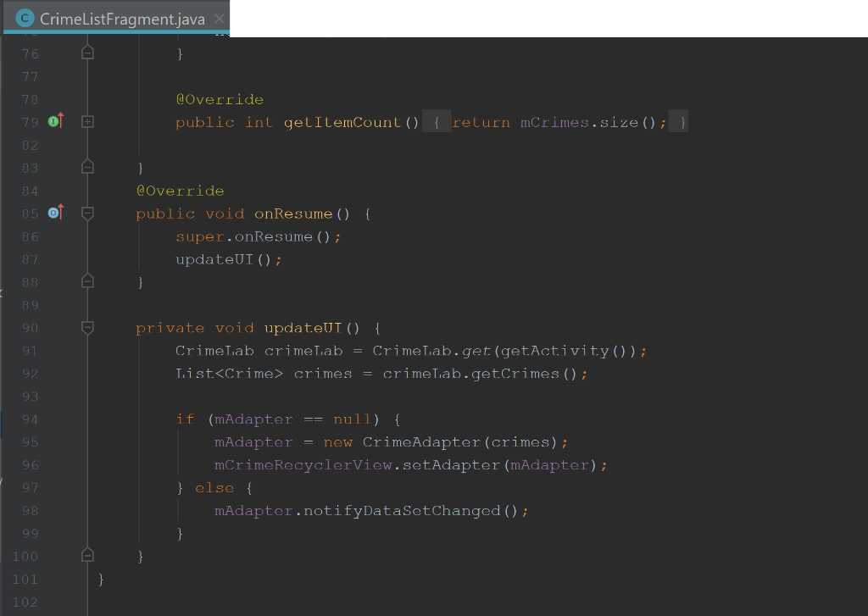The width and height of the screenshot is (868, 616).
Task: Click overrides-method gutter icon on line 85
Action: point(56,212)
